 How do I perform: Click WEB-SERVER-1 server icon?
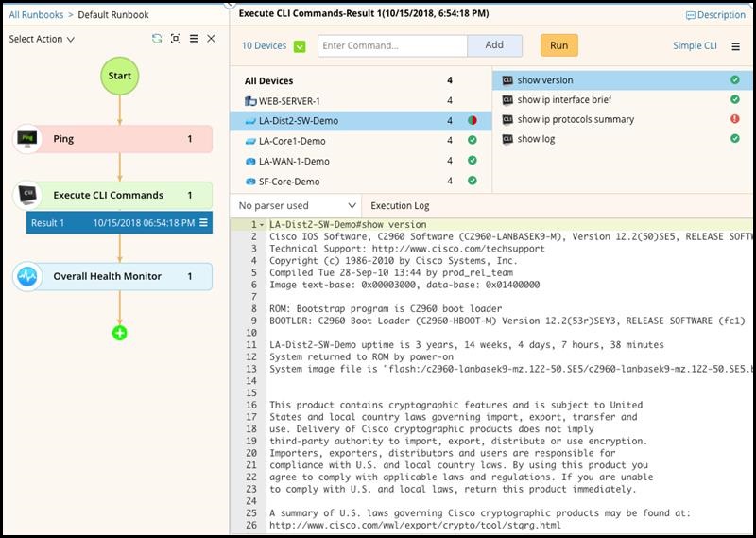[x=250, y=101]
